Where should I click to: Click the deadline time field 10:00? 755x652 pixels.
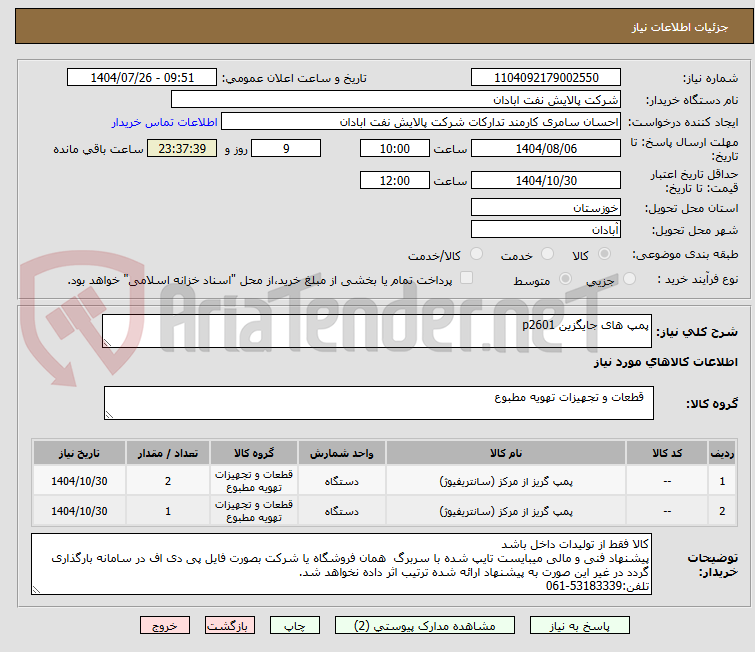pyautogui.click(x=395, y=148)
